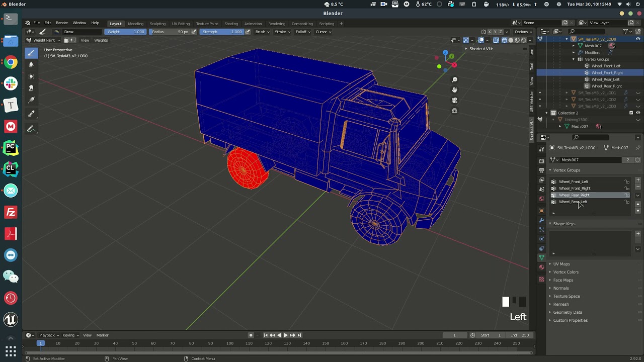Toggle X-ray display in viewport header
This screenshot has height=362, width=644.
pyautogui.click(x=496, y=40)
